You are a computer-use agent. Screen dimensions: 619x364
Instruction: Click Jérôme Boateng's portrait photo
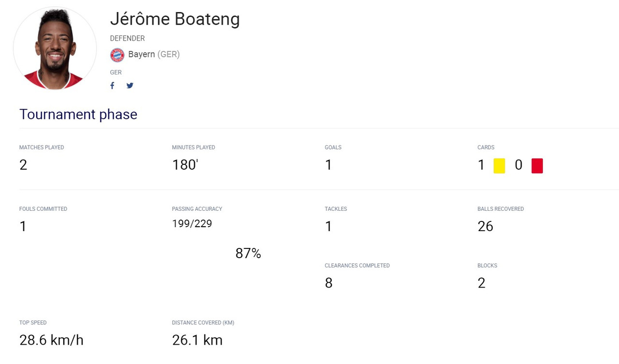pos(55,48)
